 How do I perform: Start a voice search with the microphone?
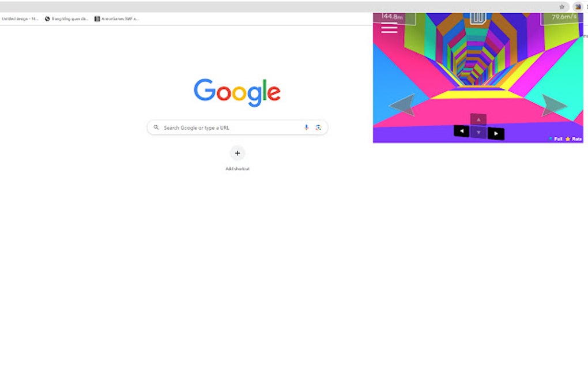pyautogui.click(x=306, y=127)
